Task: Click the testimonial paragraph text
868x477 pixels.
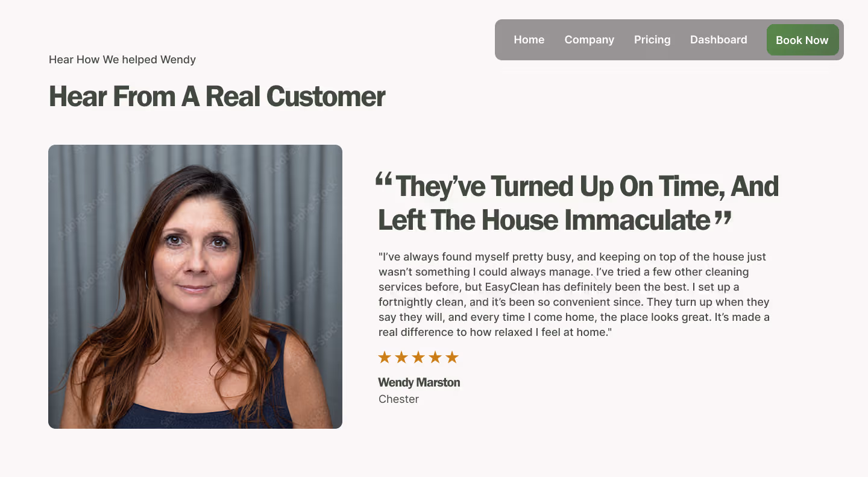Action: (x=574, y=294)
